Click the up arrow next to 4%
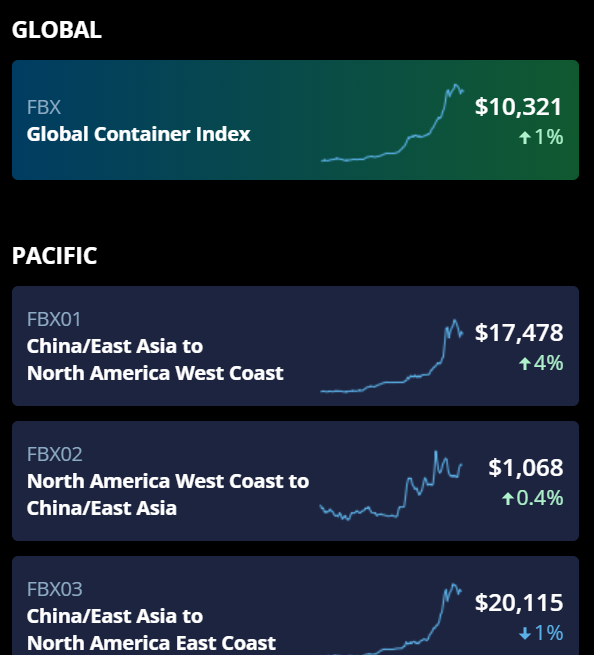The height and width of the screenshot is (655, 594). pos(525,363)
